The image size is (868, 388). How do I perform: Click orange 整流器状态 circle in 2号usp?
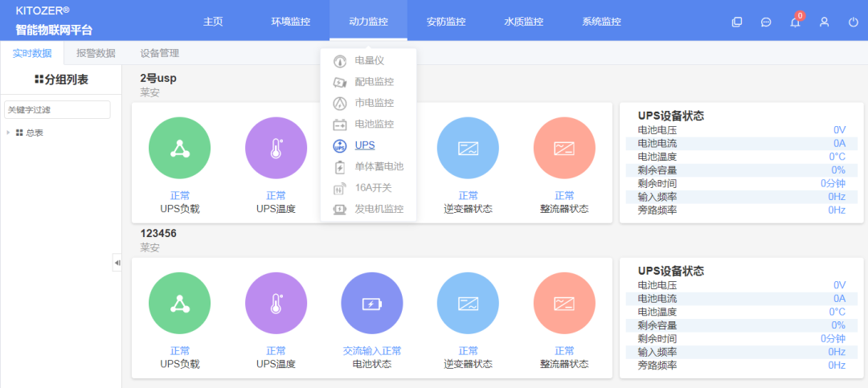(x=564, y=148)
